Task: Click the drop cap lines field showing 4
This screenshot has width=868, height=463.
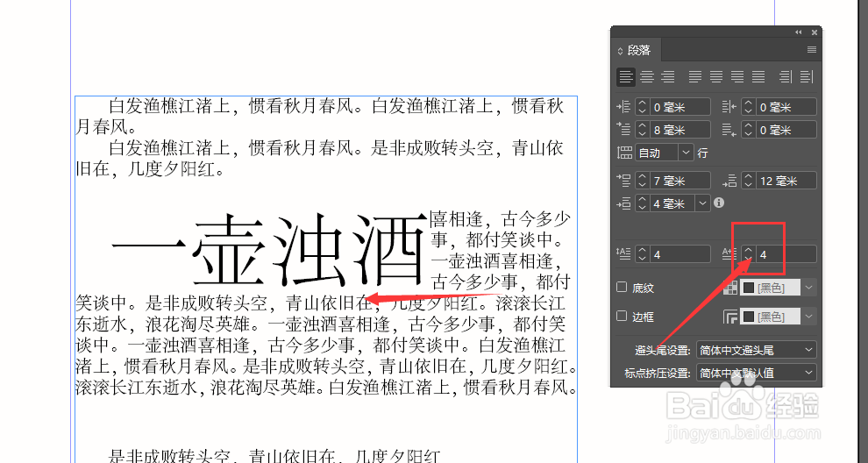Action: pyautogui.click(x=679, y=254)
